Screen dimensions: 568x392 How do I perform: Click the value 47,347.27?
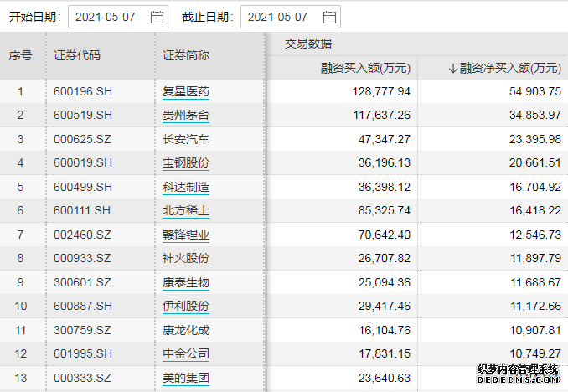coord(385,139)
